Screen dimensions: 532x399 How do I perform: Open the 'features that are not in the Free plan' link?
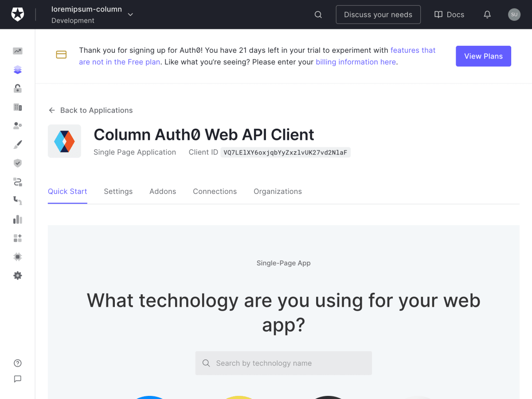pos(257,56)
